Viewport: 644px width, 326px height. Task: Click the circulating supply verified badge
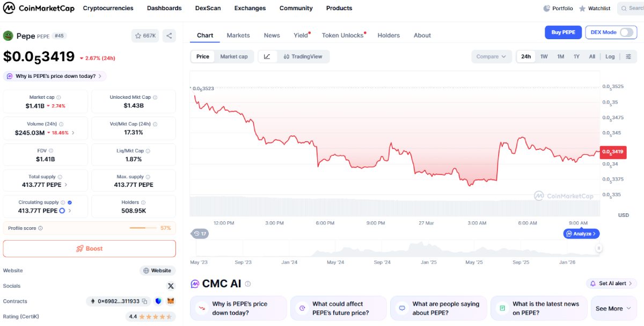tap(70, 202)
